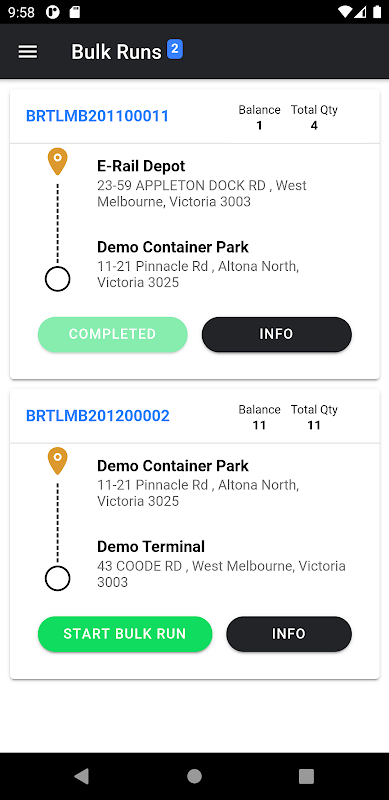Open run BRTLMB201200002
This screenshot has height=800, width=389.
point(98,416)
